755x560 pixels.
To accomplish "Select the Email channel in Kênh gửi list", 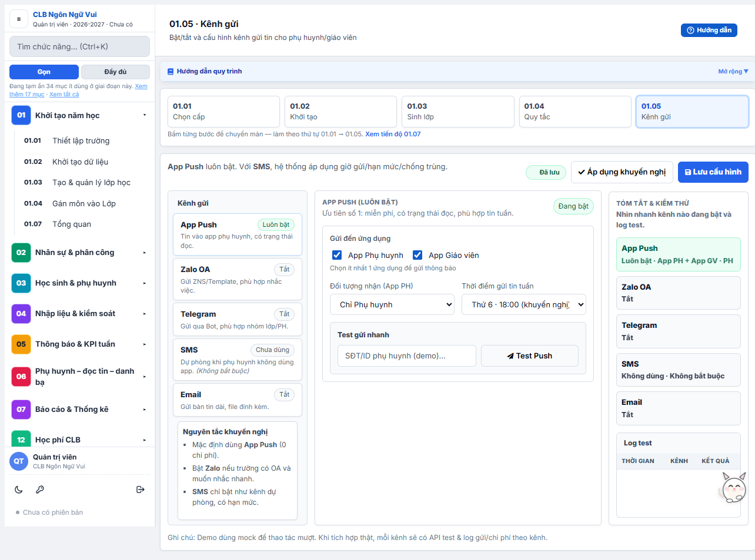I will 238,400.
